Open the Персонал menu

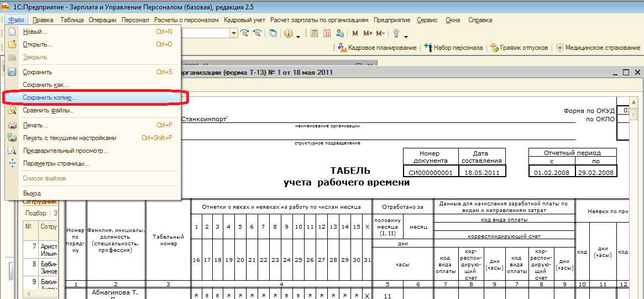point(135,20)
